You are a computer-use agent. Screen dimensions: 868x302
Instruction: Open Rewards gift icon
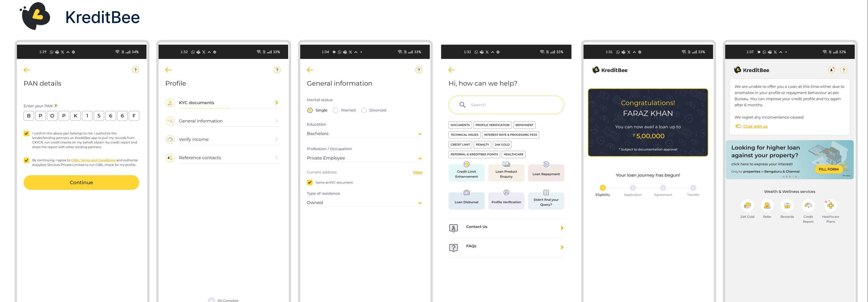click(x=787, y=205)
